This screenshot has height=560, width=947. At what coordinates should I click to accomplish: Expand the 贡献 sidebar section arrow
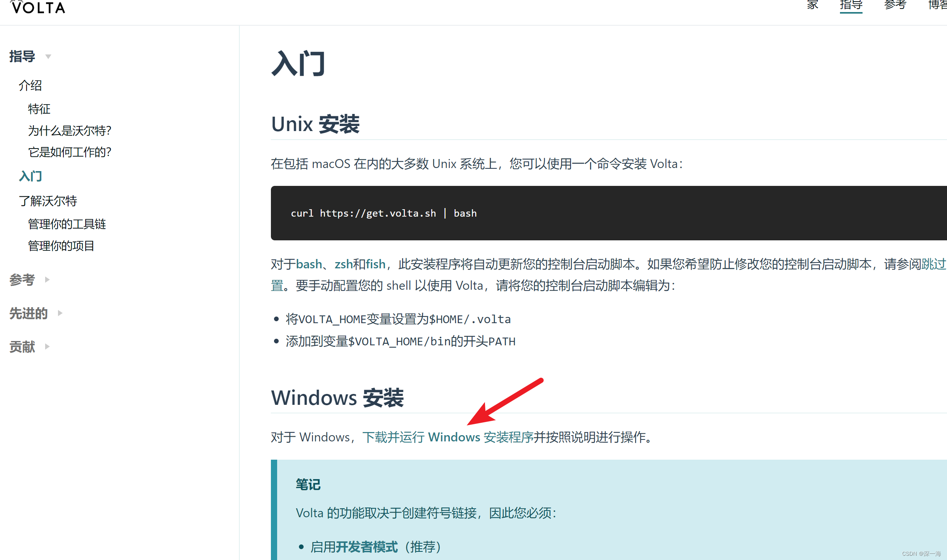tap(47, 346)
